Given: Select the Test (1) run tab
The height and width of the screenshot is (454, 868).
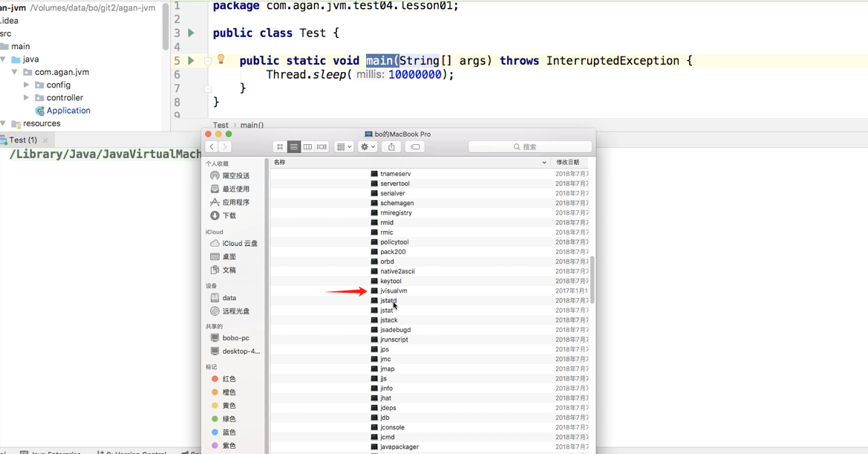Looking at the screenshot, I should tap(22, 140).
